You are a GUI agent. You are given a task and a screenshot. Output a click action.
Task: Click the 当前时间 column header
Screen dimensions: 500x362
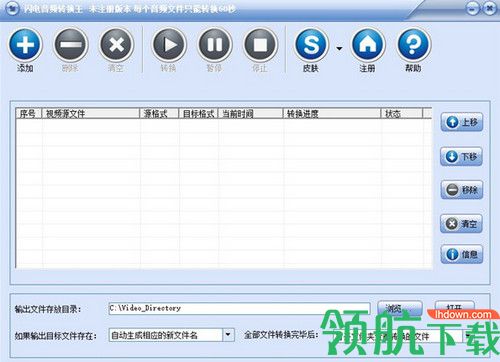point(250,114)
